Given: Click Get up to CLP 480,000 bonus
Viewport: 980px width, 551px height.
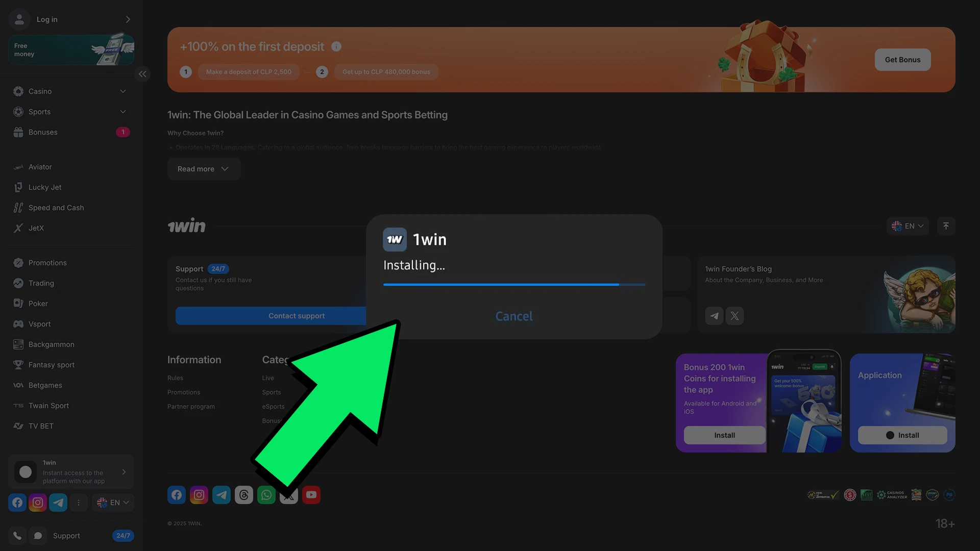Looking at the screenshot, I should pos(386,72).
